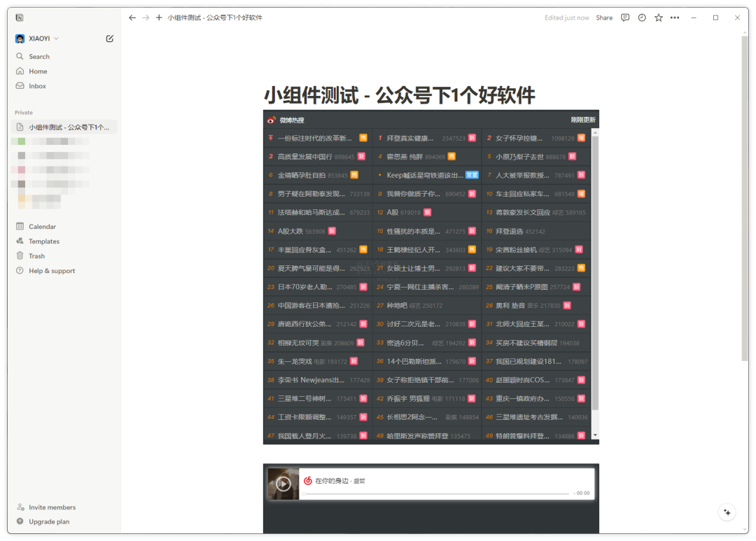Open hot topic 相柳无坟可哭

(298, 343)
